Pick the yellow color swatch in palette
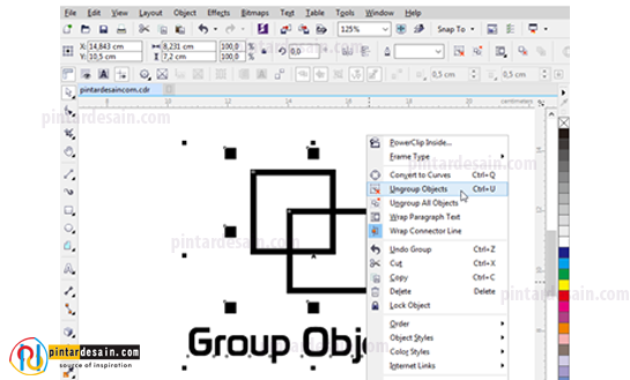 [564, 285]
